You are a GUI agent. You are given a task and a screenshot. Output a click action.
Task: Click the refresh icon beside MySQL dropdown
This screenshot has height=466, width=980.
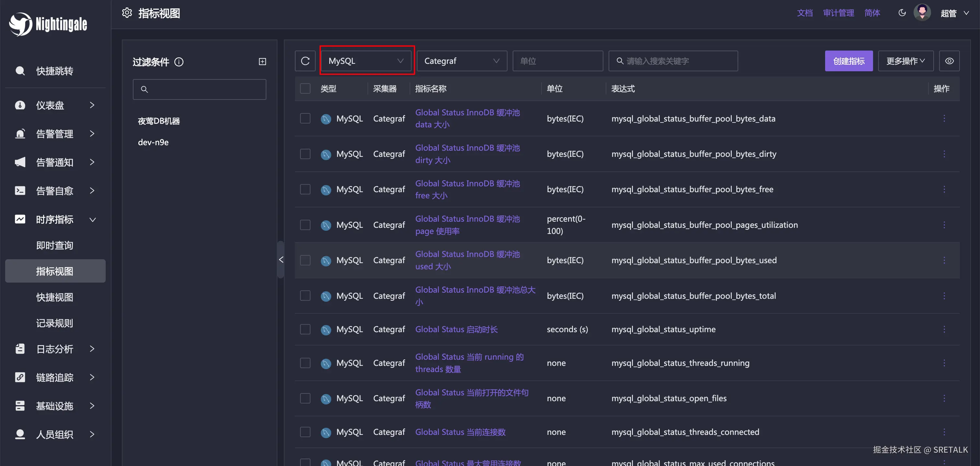click(x=305, y=61)
